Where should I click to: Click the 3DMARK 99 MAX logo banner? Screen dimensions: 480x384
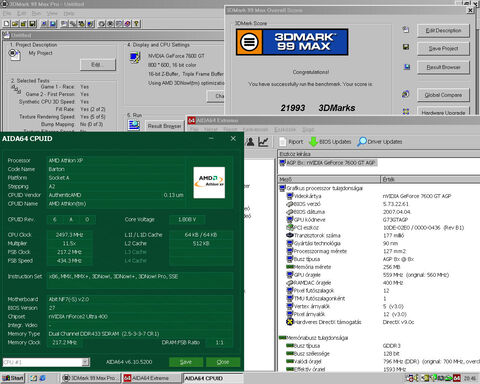[x=292, y=42]
